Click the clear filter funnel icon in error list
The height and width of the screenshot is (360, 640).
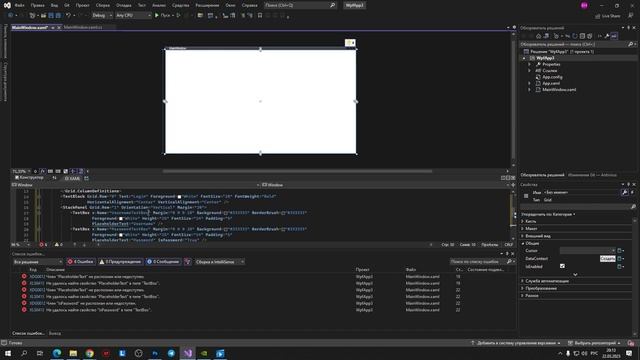tap(187, 262)
